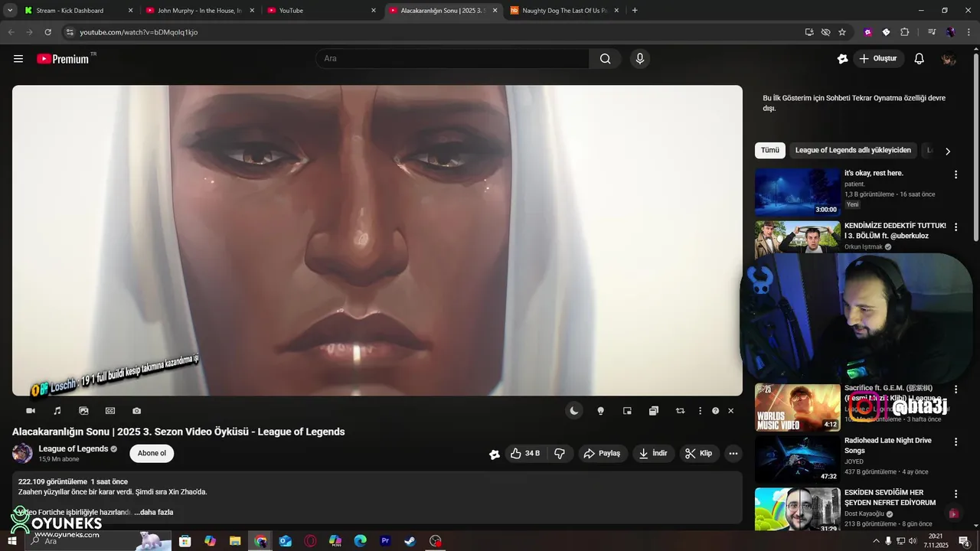
Task: Open the notifications bell
Action: pyautogui.click(x=920, y=59)
